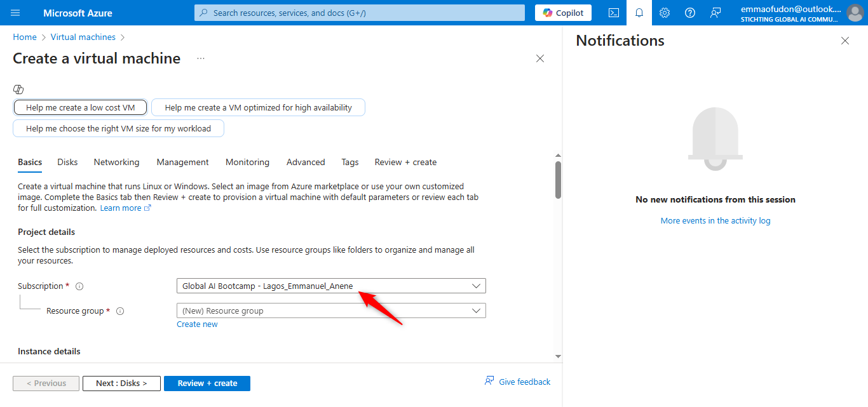Switch to the Monitoring tab

click(x=247, y=162)
